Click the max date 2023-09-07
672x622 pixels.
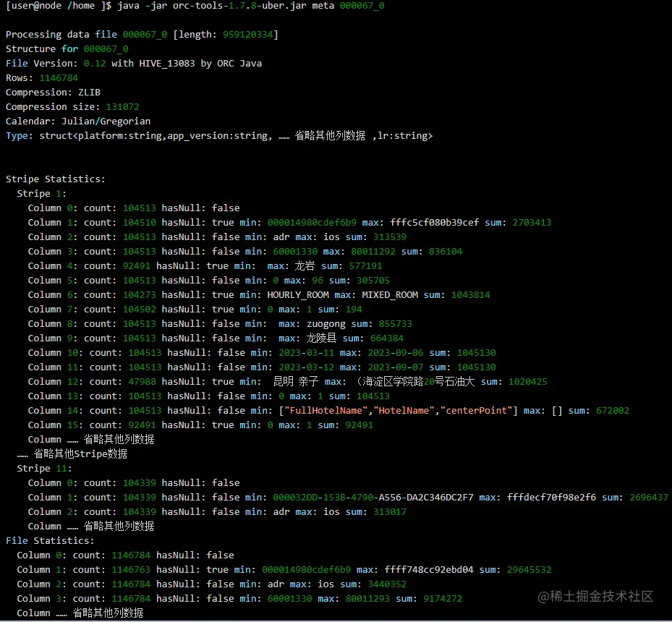coord(396,367)
